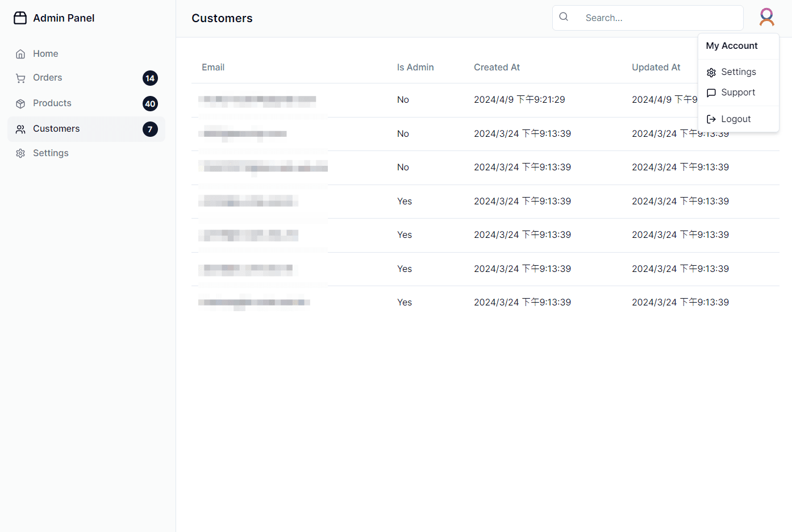Click the Orders shopping cart icon
The width and height of the screenshot is (792, 532).
(20, 78)
